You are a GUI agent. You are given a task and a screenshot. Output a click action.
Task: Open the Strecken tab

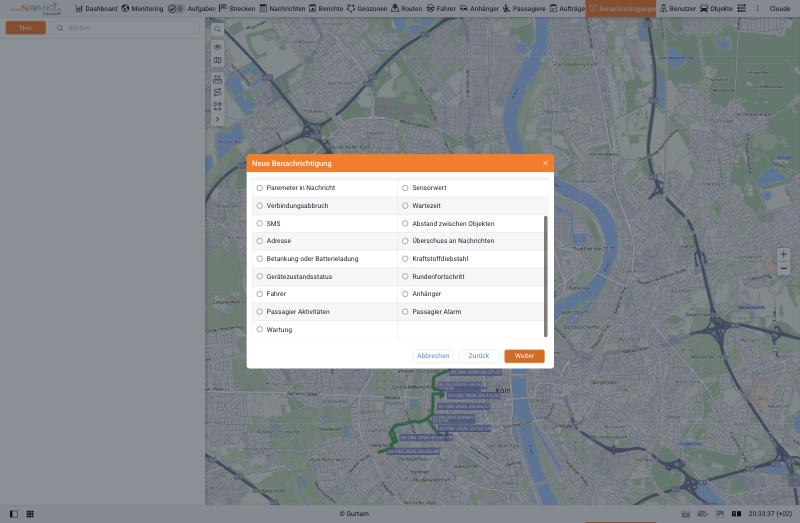237,9
